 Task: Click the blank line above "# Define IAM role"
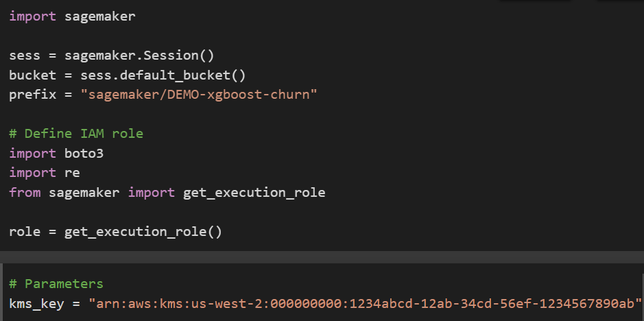click(206, 114)
